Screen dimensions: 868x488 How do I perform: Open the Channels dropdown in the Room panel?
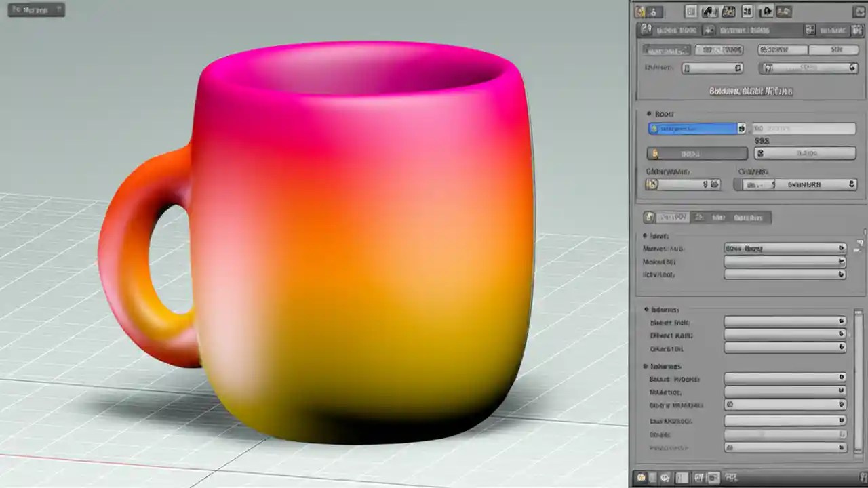pos(797,184)
